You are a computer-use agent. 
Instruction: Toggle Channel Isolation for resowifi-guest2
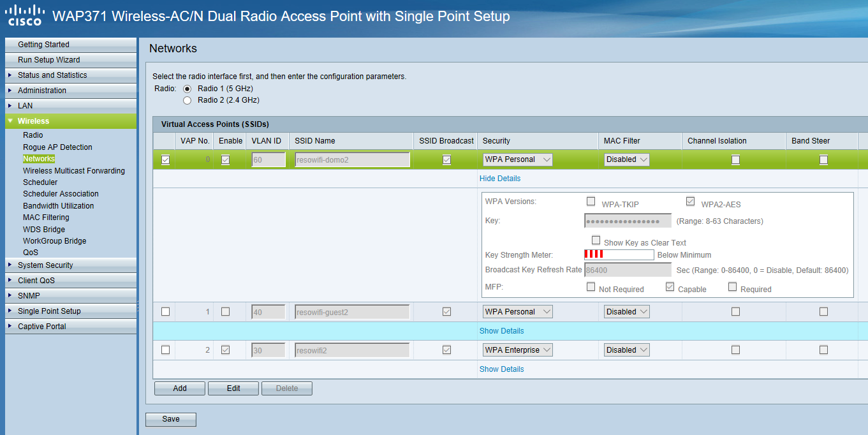735,312
